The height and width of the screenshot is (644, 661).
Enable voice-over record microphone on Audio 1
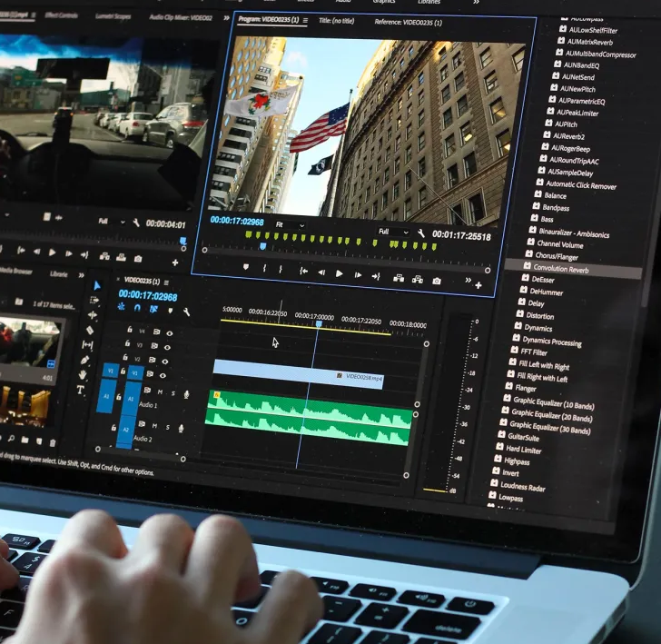pyautogui.click(x=186, y=394)
